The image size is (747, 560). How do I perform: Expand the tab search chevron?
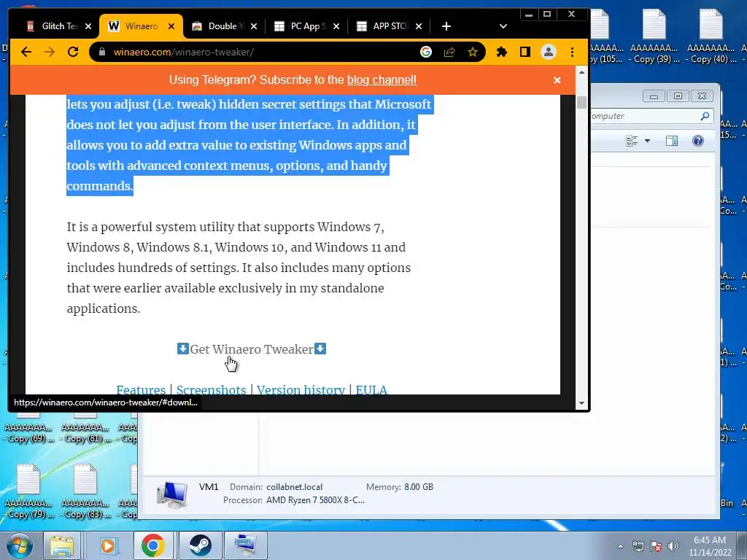click(x=503, y=26)
